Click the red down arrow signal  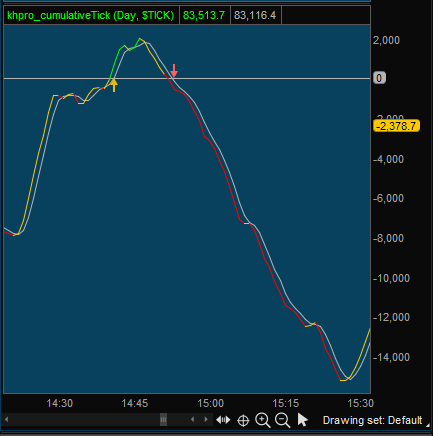coord(174,70)
